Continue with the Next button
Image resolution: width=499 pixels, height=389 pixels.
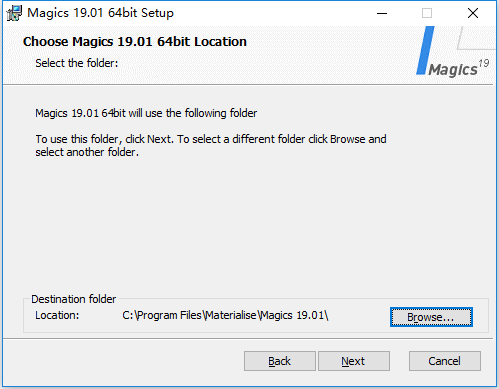(354, 361)
